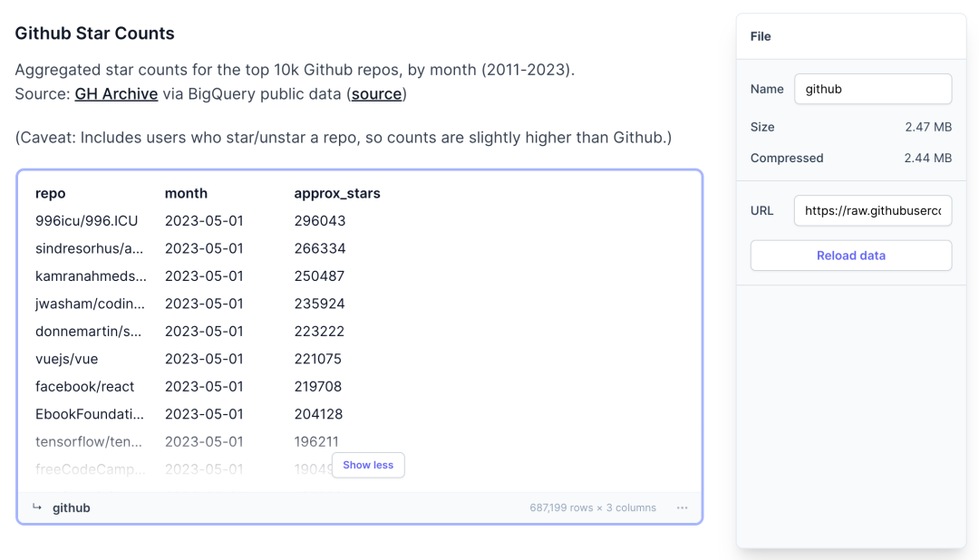Click the File panel header
This screenshot has height=560, width=979.
point(761,36)
